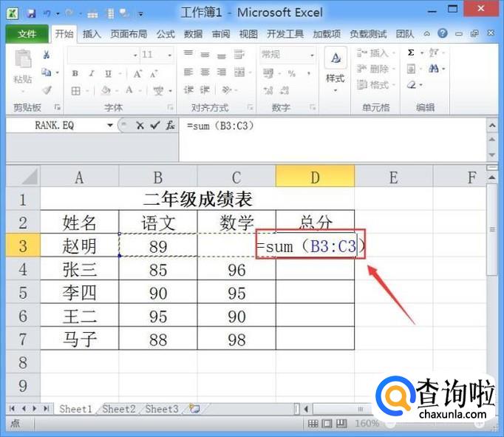
Task: Click the Format Painter brush icon
Action: (x=47, y=90)
